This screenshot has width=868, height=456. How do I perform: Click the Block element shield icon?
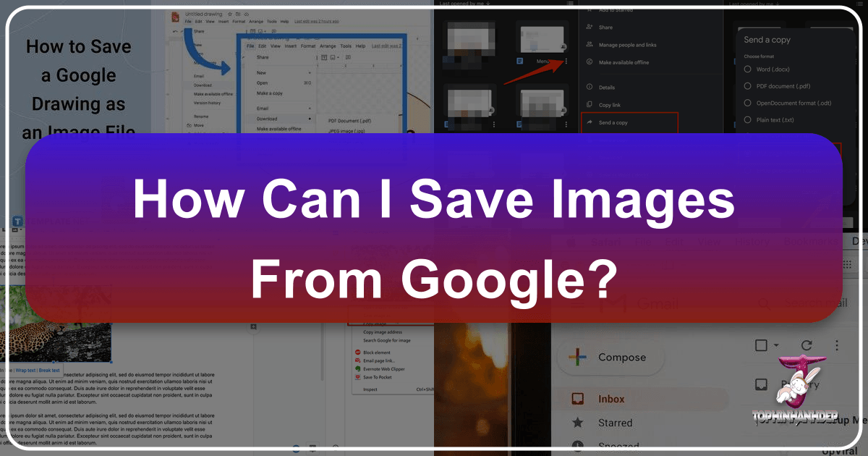[357, 352]
